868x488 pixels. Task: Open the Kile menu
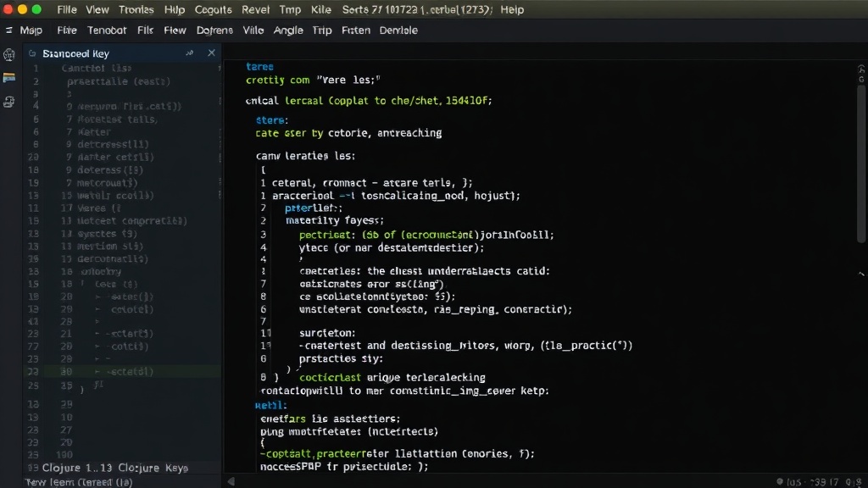click(320, 9)
